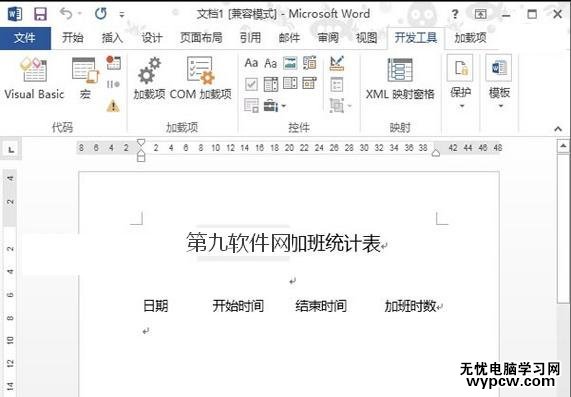
Task: Click right indent marker on ruler
Action: (x=436, y=153)
